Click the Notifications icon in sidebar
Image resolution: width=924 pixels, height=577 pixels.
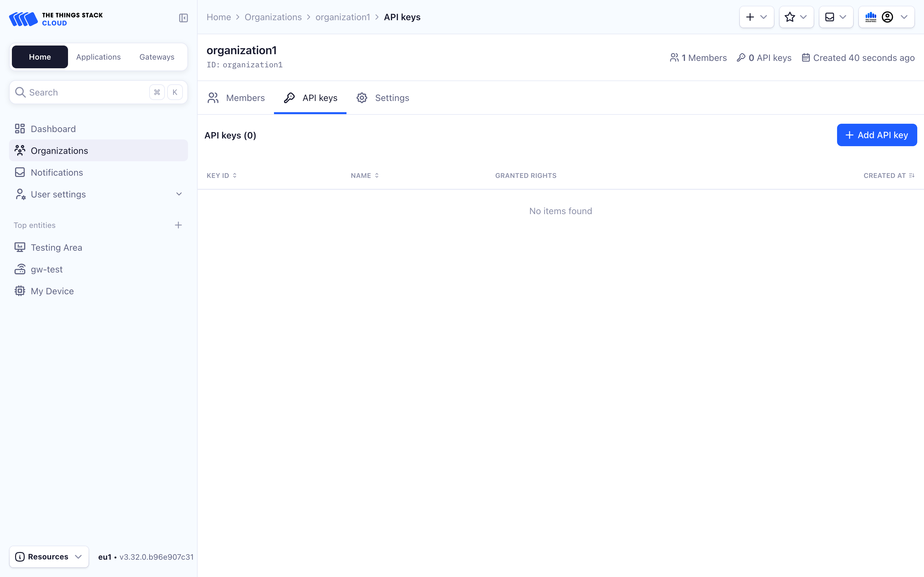[x=20, y=172]
